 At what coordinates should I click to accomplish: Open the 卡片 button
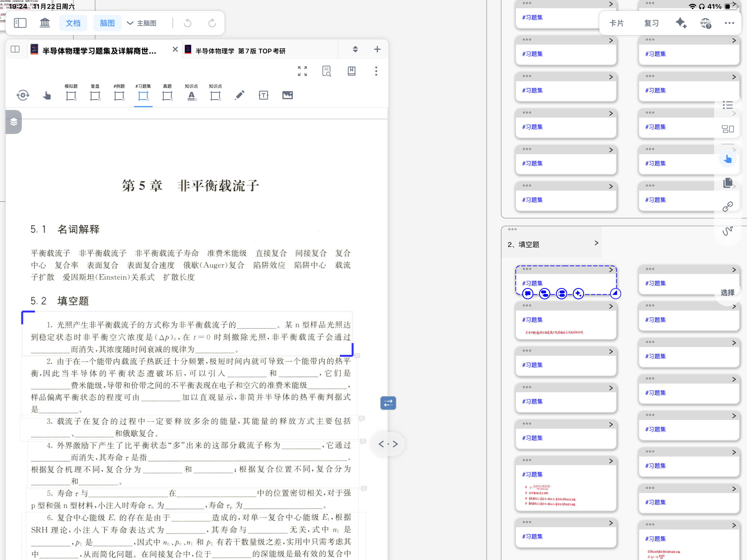(x=616, y=23)
